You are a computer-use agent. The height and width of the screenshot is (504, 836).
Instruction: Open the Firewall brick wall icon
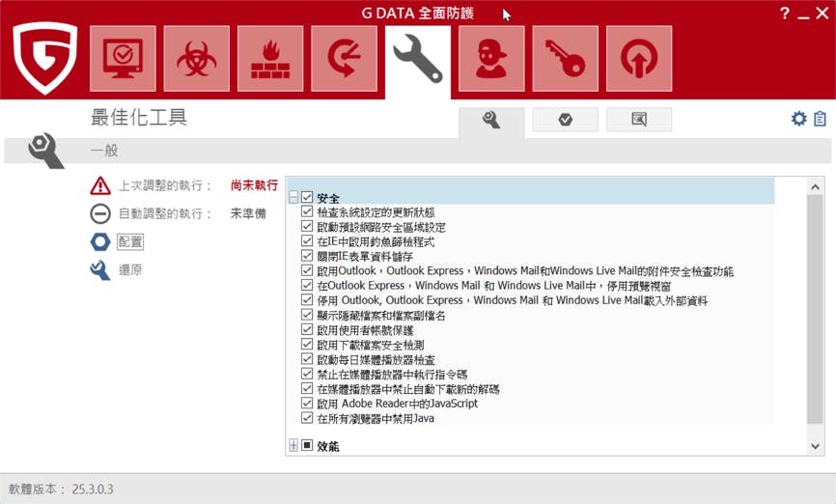point(270,58)
